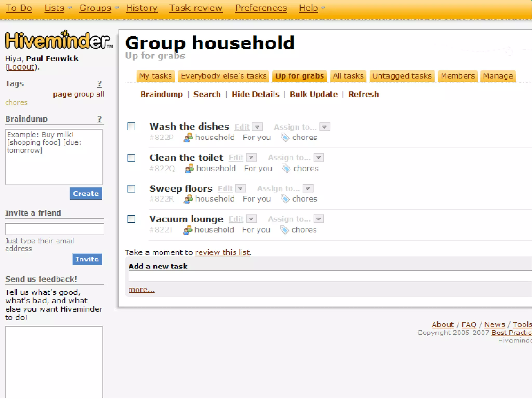Follow the review this list link
Screen dimensions: 532x399
click(x=222, y=252)
